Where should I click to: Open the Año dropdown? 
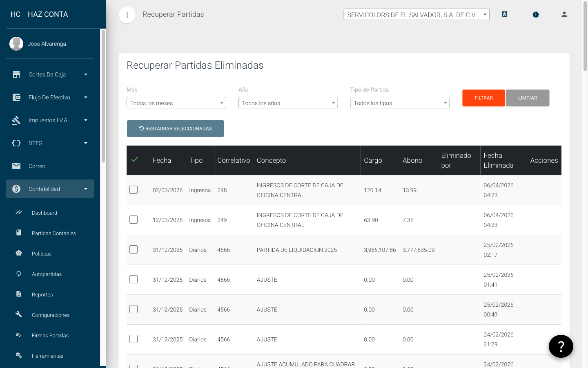point(288,103)
